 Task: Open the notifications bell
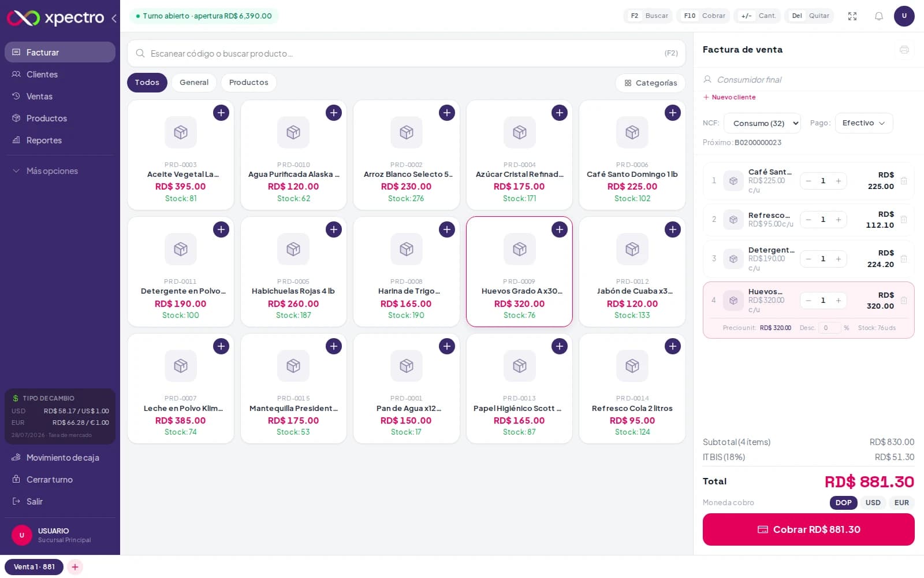click(x=879, y=16)
